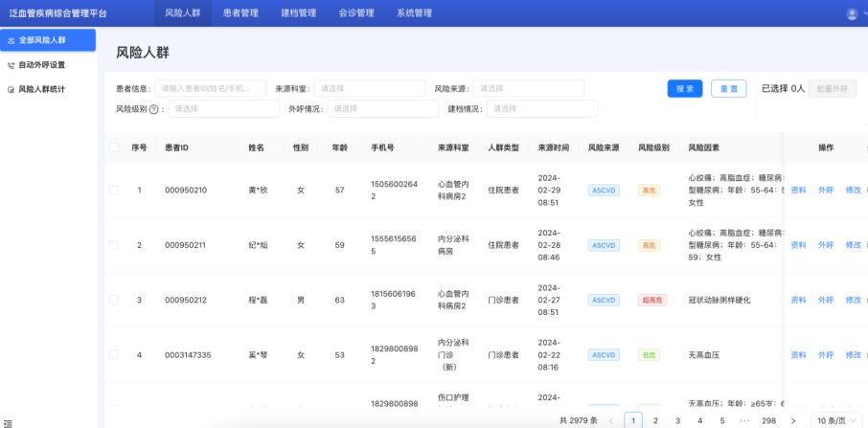868x428 pixels.
Task: Open the 建档情况 dropdown filter
Action: 542,109
